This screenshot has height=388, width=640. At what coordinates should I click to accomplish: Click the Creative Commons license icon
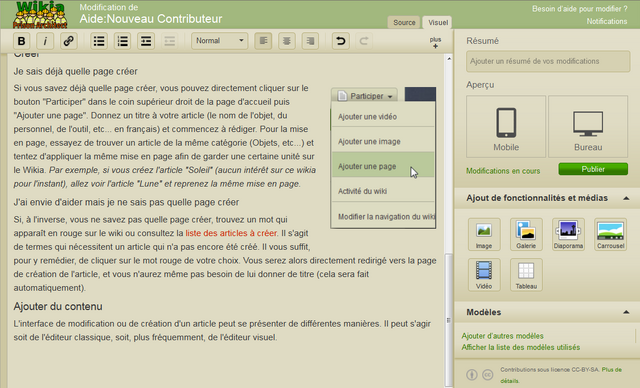[487, 375]
